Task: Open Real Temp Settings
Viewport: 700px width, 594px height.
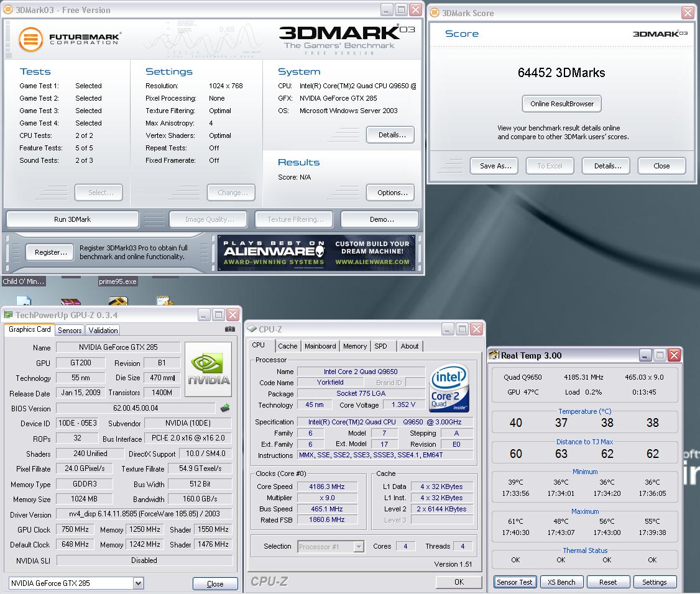Action: 654,582
